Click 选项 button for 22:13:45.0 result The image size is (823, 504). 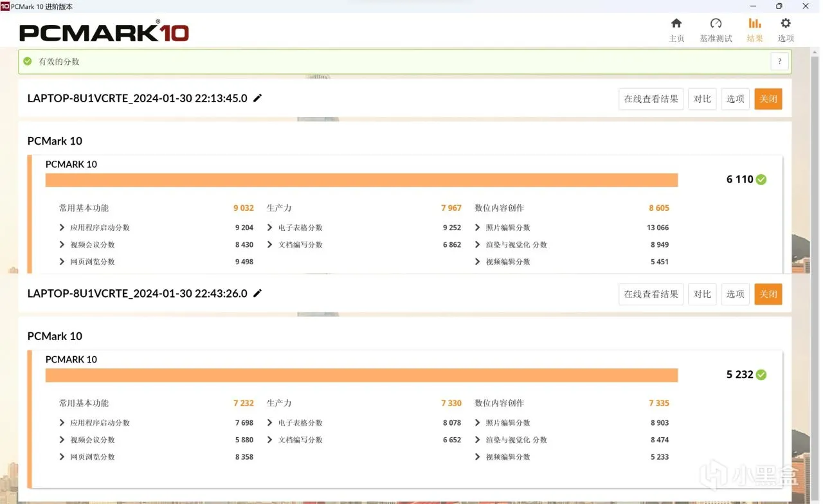coord(735,99)
